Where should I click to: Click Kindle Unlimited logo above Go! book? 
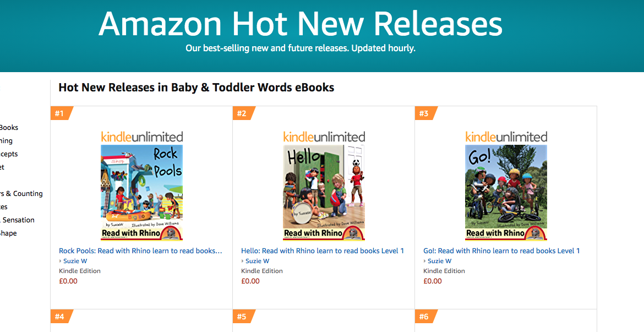[506, 137]
